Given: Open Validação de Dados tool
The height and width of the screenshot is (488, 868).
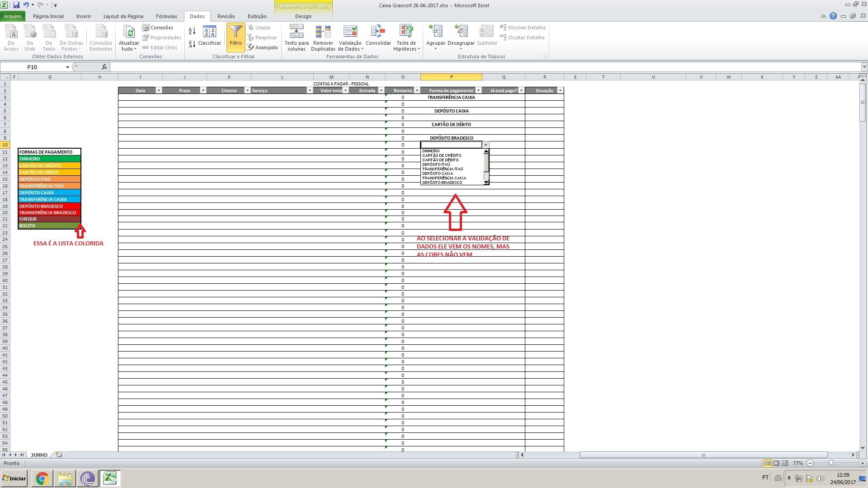Looking at the screenshot, I should coord(350,38).
